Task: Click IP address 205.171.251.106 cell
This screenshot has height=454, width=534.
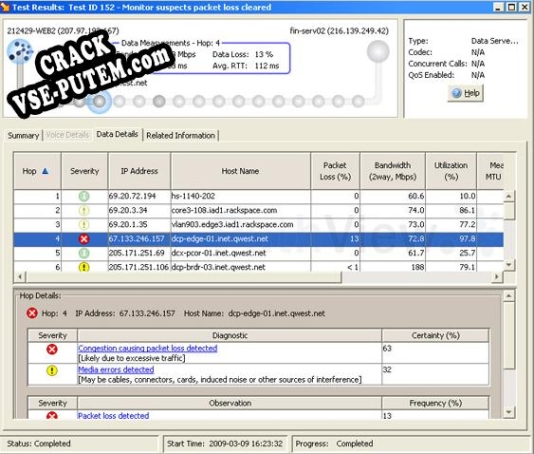Action: pos(139,267)
